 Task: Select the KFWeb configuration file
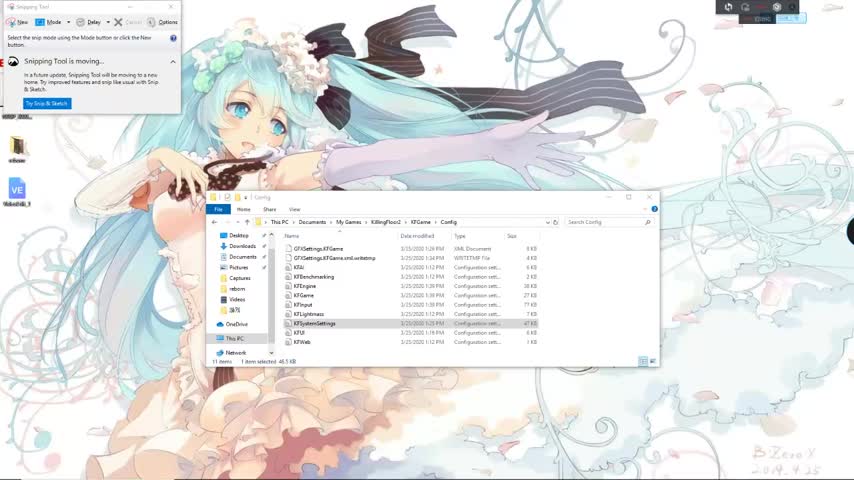click(x=411, y=342)
